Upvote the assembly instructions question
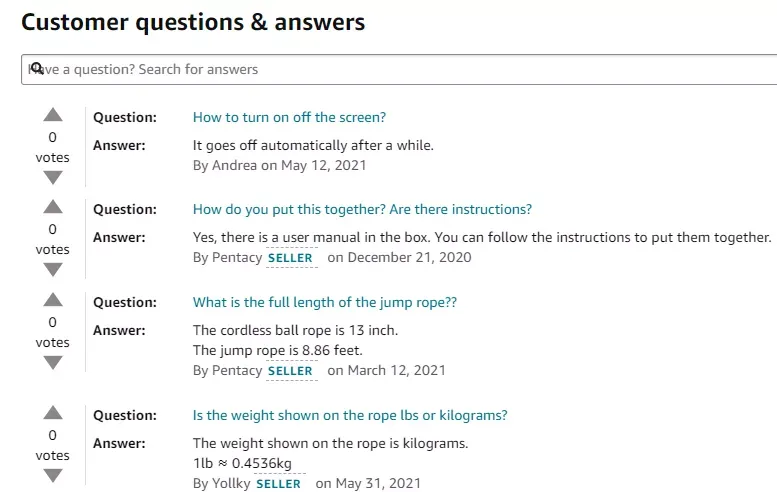The width and height of the screenshot is (777, 492). pos(53,207)
